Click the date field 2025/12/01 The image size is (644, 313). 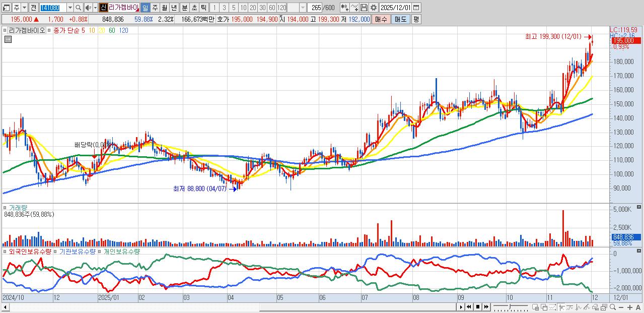[395, 8]
